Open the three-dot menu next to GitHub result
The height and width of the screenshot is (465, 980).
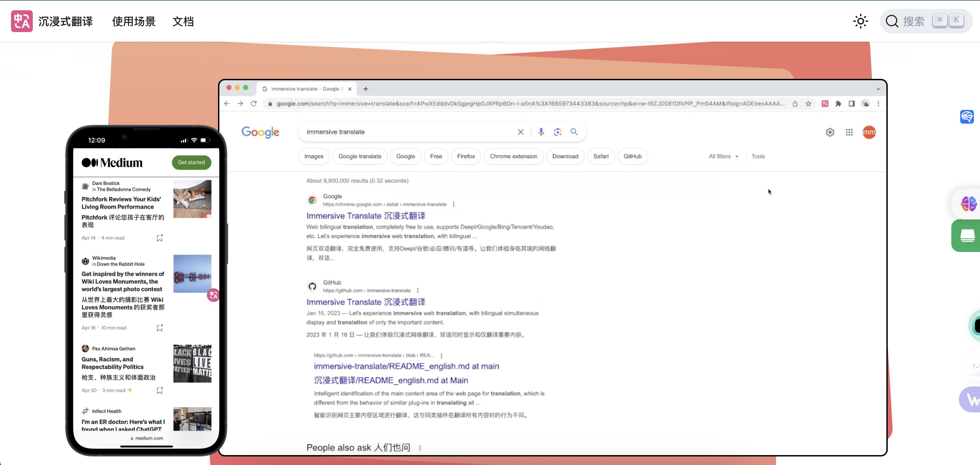click(x=418, y=291)
